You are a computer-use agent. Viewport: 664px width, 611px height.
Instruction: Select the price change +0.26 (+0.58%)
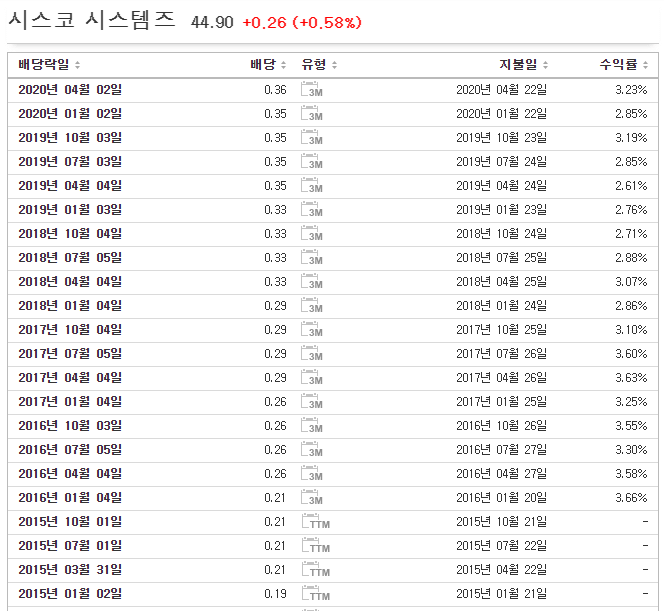click(x=302, y=22)
